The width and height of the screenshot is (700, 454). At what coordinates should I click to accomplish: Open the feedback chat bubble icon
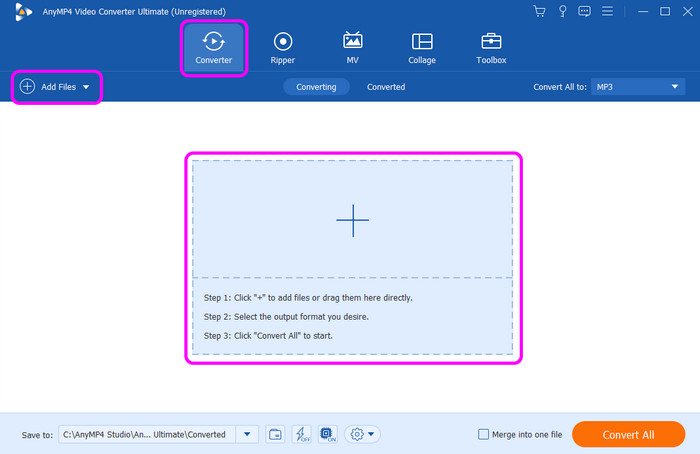[584, 11]
